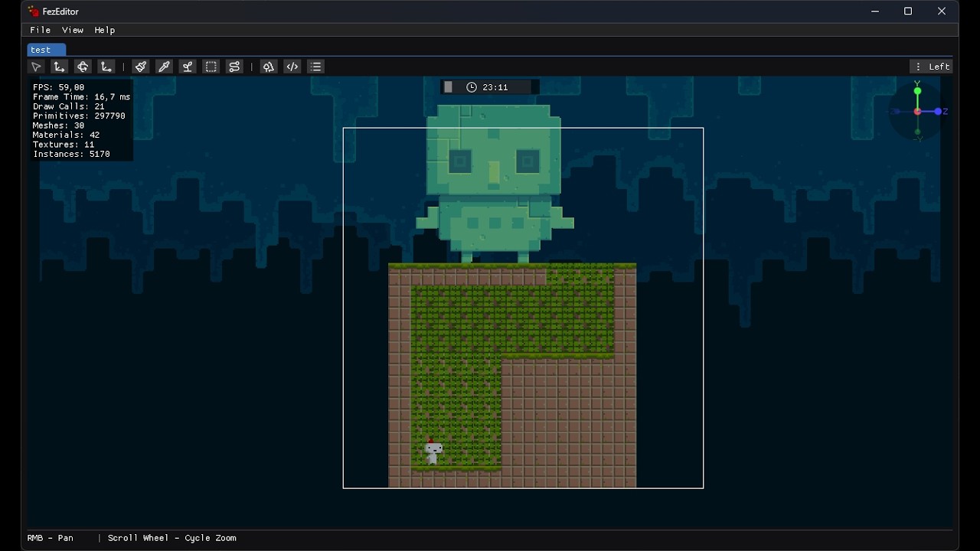Click the three-dot view options icon
The width and height of the screenshot is (980, 551).
918,67
